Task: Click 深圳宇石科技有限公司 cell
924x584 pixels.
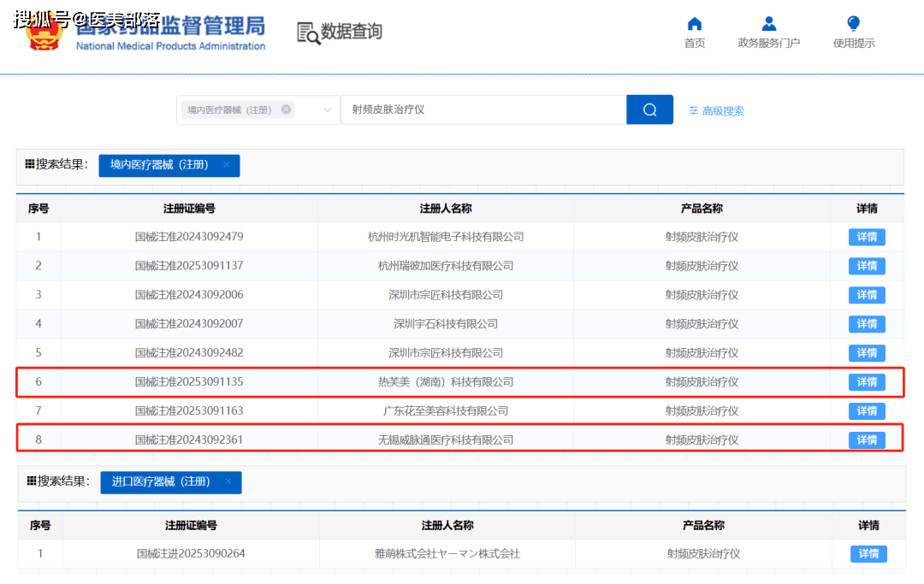Action: [x=446, y=324]
